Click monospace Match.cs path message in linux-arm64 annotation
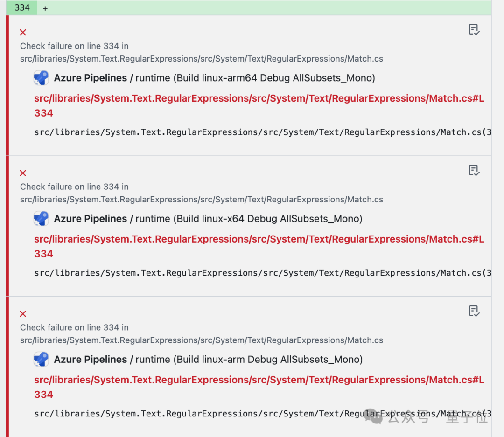Image resolution: width=504 pixels, height=437 pixels. tap(263, 132)
